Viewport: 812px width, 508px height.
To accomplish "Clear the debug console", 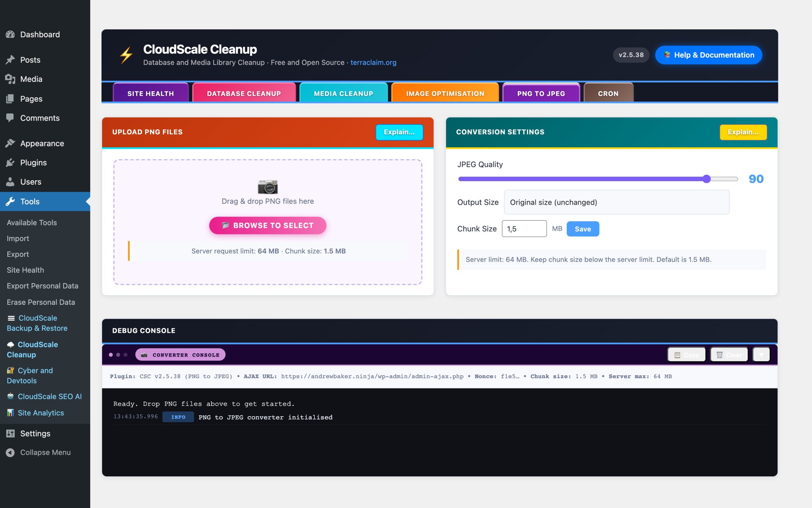I will pyautogui.click(x=729, y=355).
